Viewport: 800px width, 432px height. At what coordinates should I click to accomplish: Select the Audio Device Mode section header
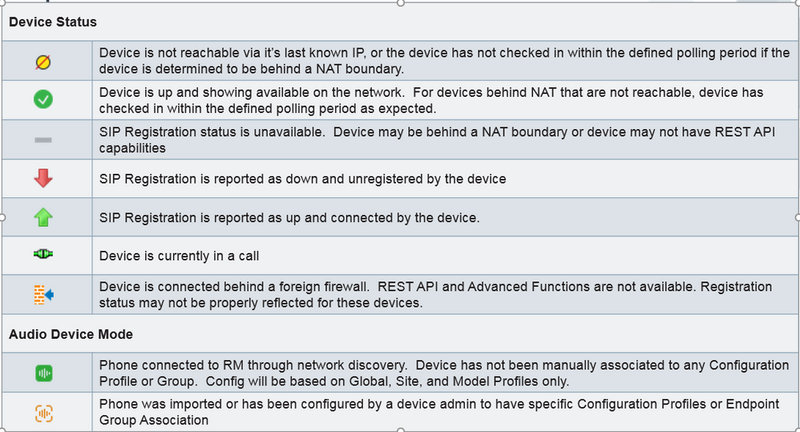69,334
